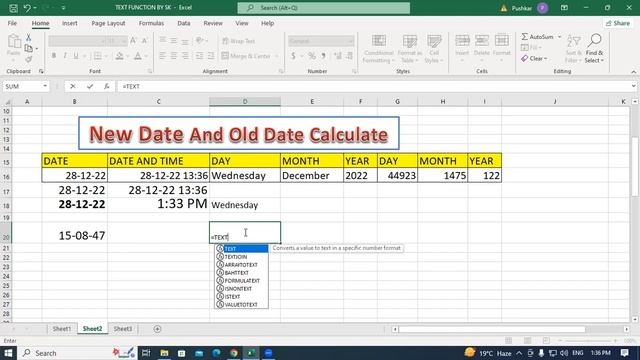Switch to Formulas ribbon tab

(x=151, y=23)
